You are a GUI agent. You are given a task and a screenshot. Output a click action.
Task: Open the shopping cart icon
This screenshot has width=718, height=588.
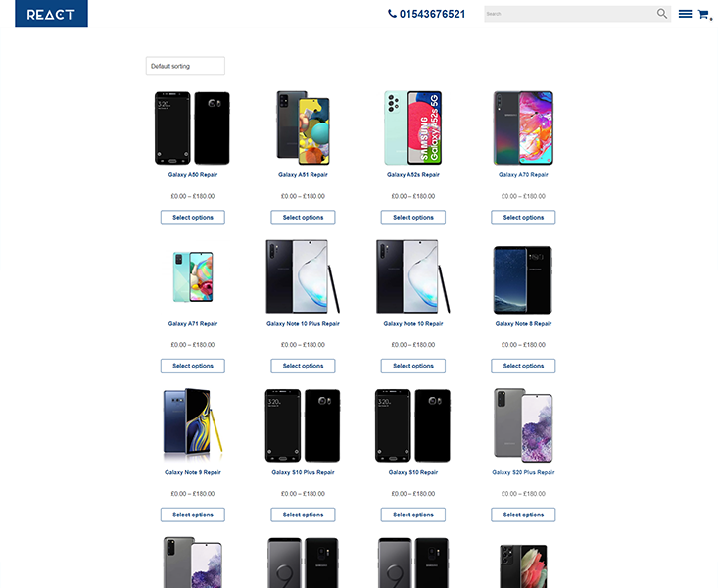point(704,14)
